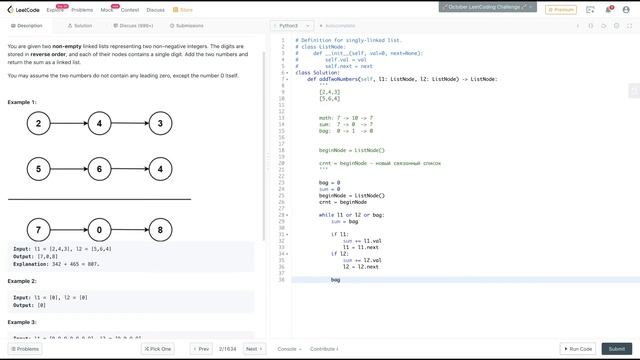640x360 pixels.
Task: Collapse the 'if l2' fold at line 34
Action: [287, 254]
